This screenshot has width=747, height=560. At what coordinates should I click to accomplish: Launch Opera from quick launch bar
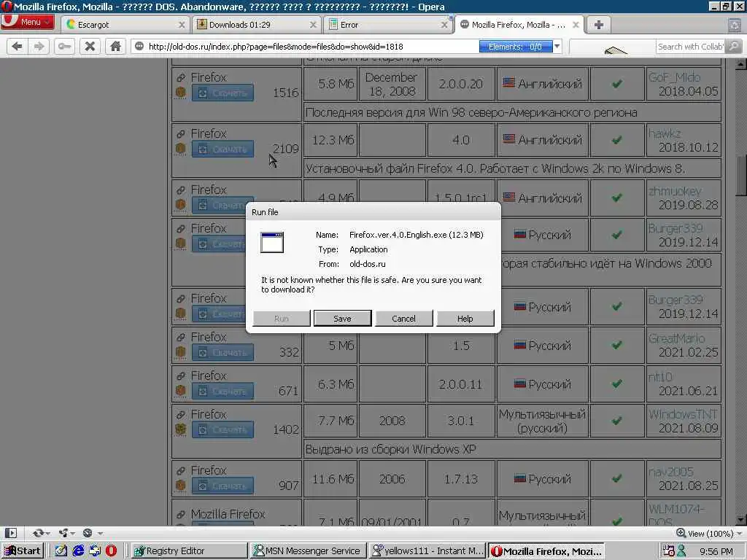pyautogui.click(x=111, y=551)
